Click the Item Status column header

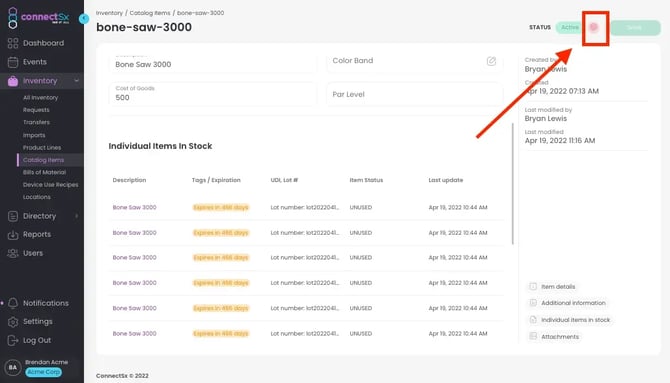click(x=366, y=180)
